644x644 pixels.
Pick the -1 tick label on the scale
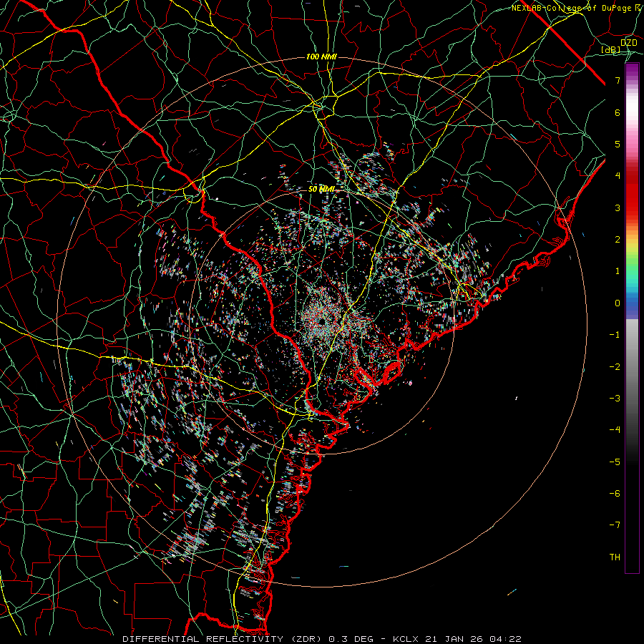[615, 335]
